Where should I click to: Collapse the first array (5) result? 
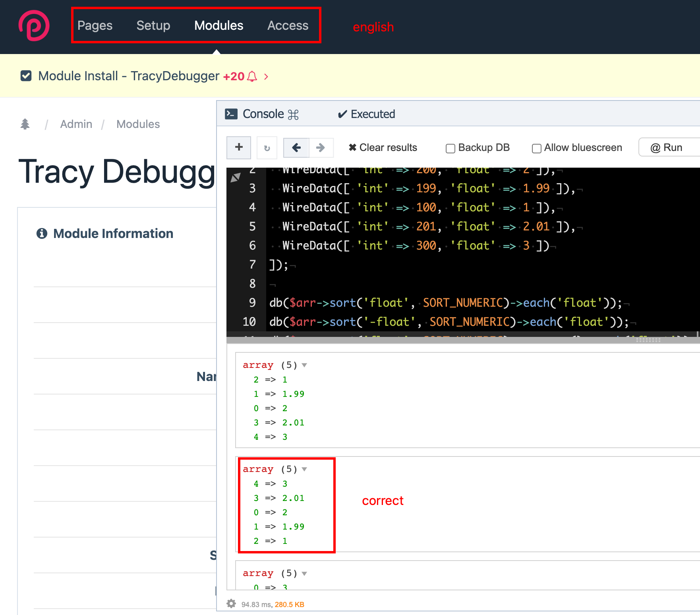pos(304,365)
